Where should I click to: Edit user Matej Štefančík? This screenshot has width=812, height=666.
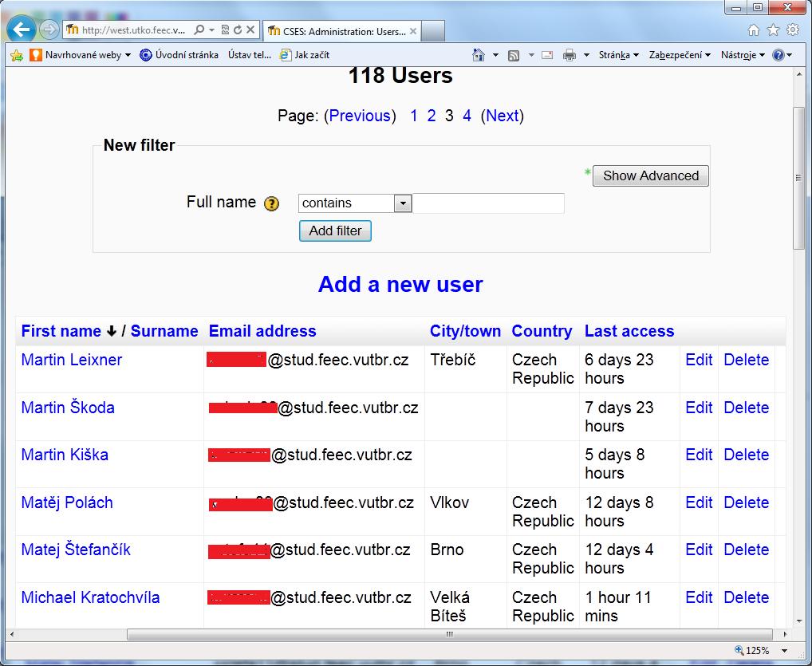click(699, 550)
